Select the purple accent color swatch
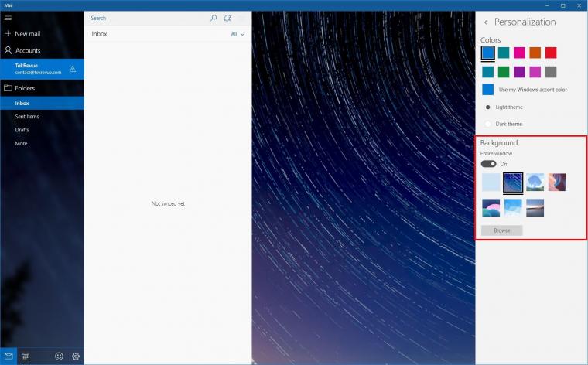Image resolution: width=588 pixels, height=365 pixels. (519, 72)
